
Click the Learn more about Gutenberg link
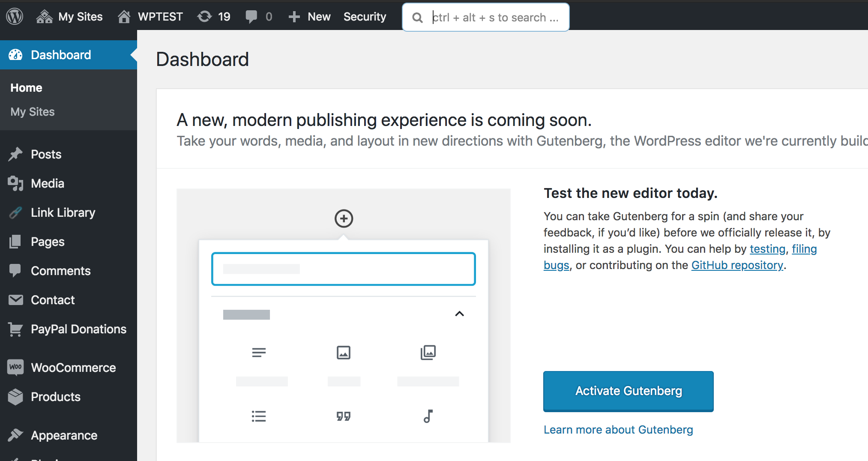pyautogui.click(x=618, y=430)
